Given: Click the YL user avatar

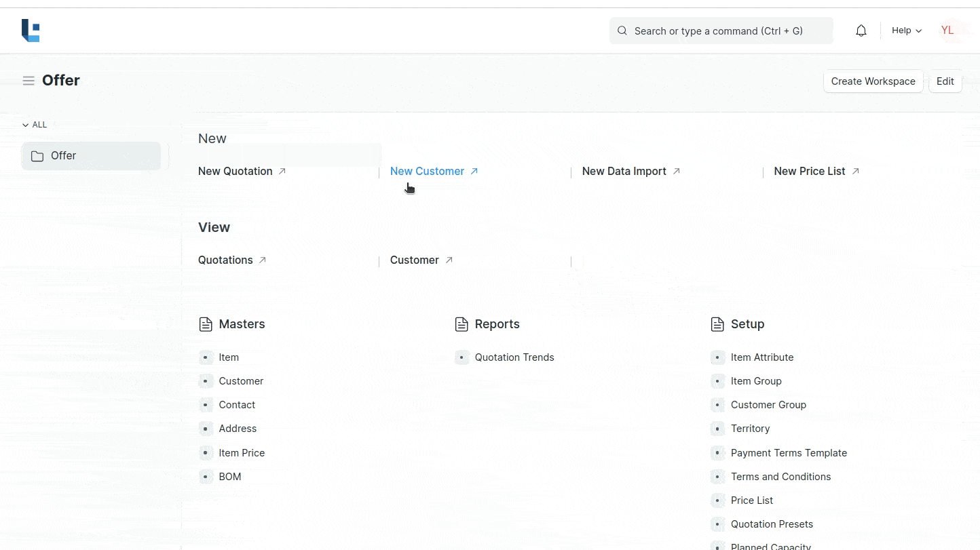Looking at the screenshot, I should [x=947, y=31].
